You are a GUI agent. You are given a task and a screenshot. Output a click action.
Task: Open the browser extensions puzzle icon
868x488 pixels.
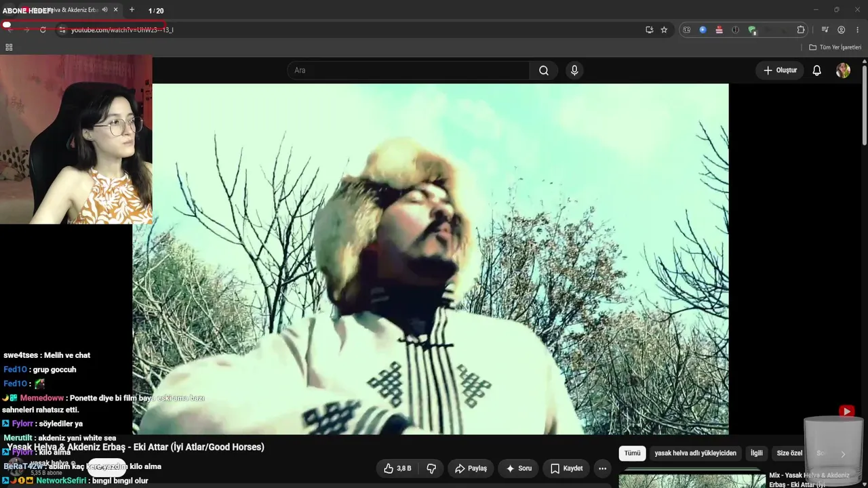coord(801,30)
